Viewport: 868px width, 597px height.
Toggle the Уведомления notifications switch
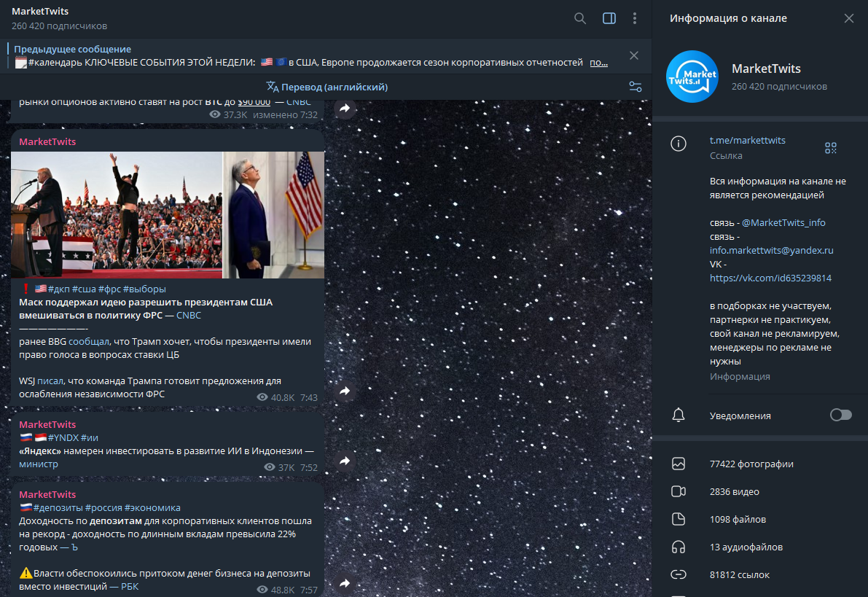(840, 415)
